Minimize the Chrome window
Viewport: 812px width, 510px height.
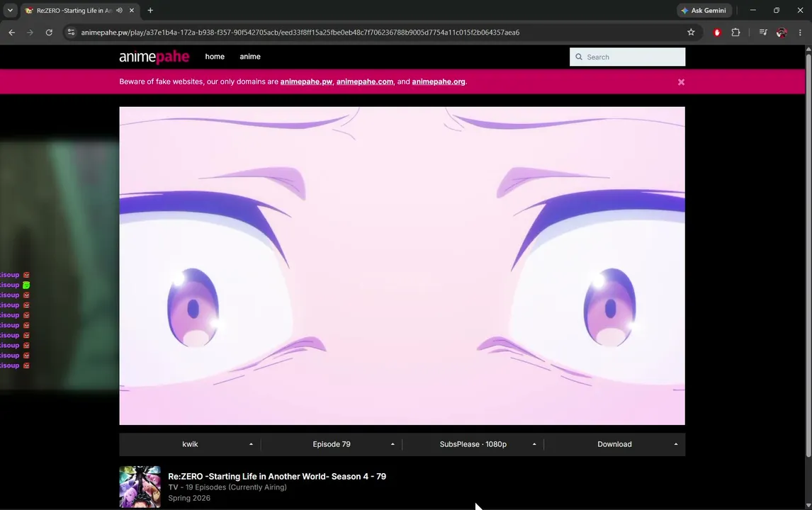pos(753,11)
